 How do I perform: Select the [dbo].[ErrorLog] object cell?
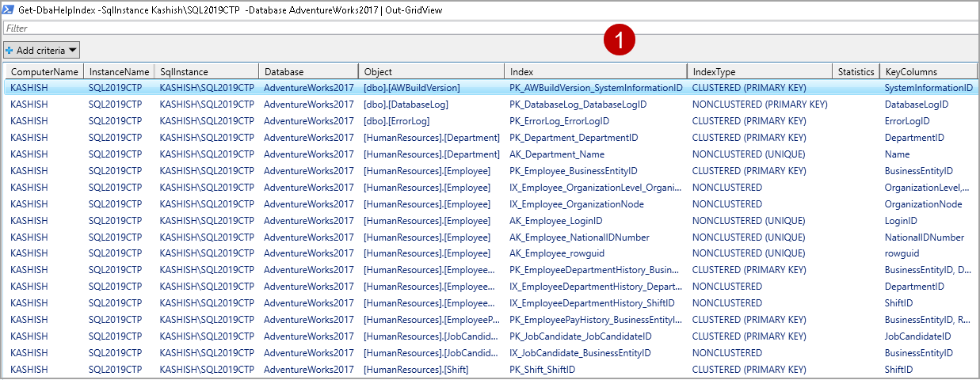click(396, 121)
